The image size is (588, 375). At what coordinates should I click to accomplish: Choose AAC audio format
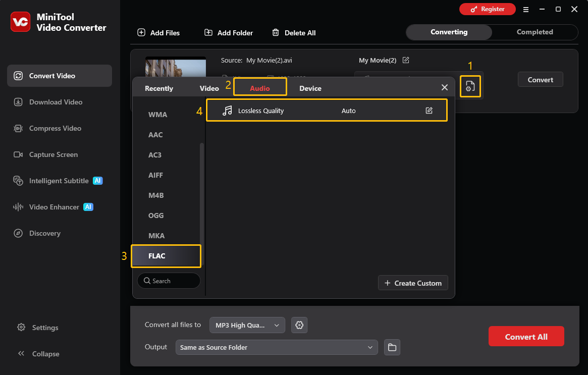(x=155, y=135)
